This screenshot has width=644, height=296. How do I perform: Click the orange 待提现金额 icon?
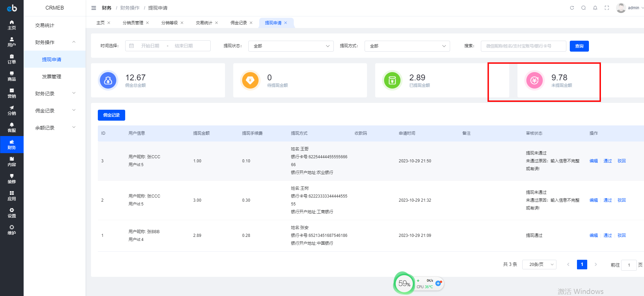point(250,80)
